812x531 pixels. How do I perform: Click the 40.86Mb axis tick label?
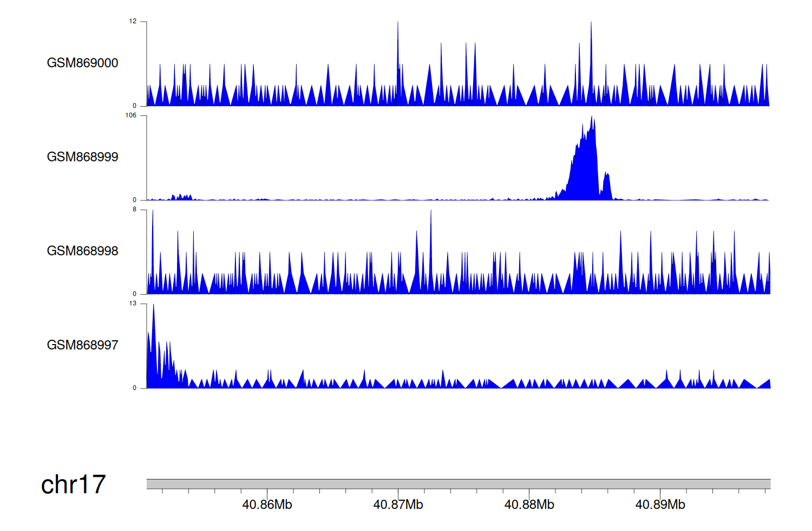[267, 505]
